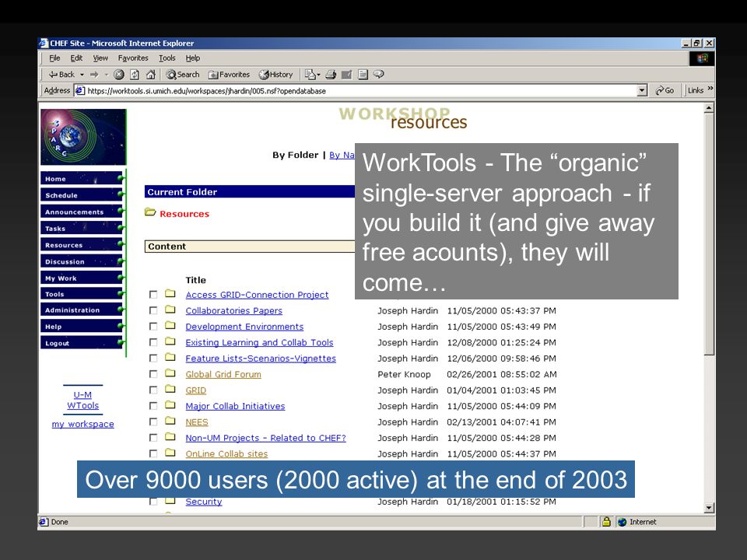Open the Major Collab Initiatives link
Viewport: 747px width, 560px height.
click(235, 406)
